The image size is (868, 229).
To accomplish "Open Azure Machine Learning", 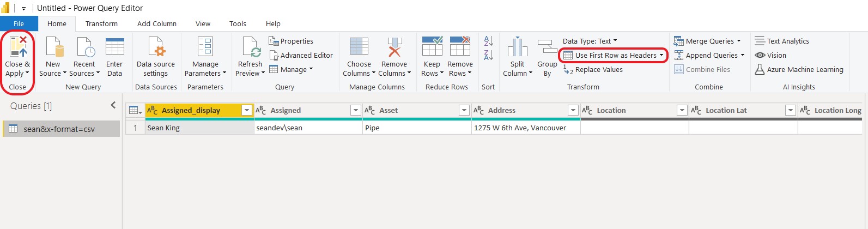I will click(799, 69).
